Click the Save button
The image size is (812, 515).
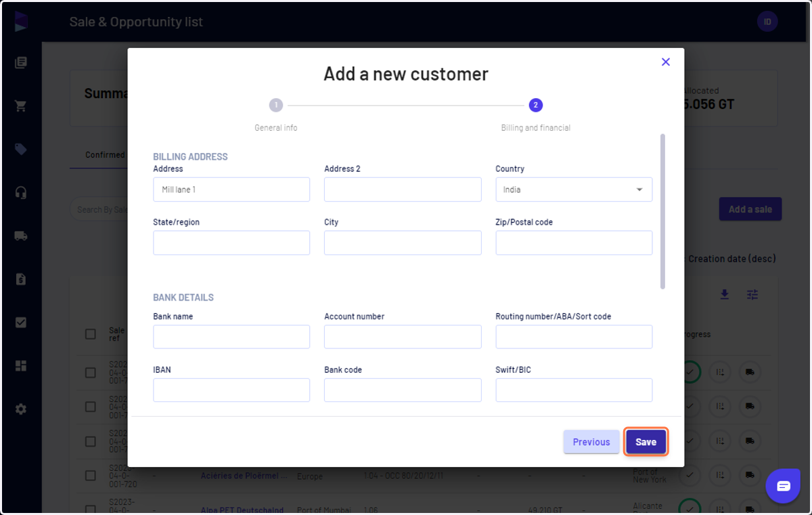646,442
